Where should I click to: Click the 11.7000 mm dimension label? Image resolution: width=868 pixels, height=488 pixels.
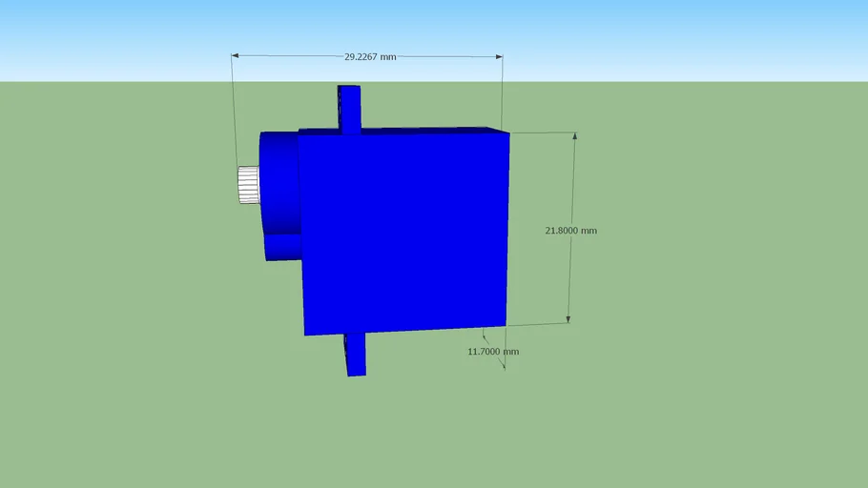click(493, 352)
